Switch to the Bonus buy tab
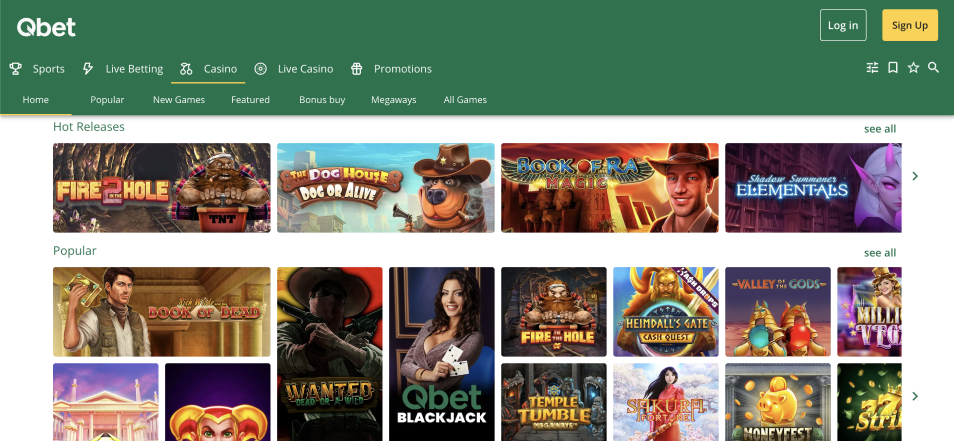 click(x=322, y=100)
